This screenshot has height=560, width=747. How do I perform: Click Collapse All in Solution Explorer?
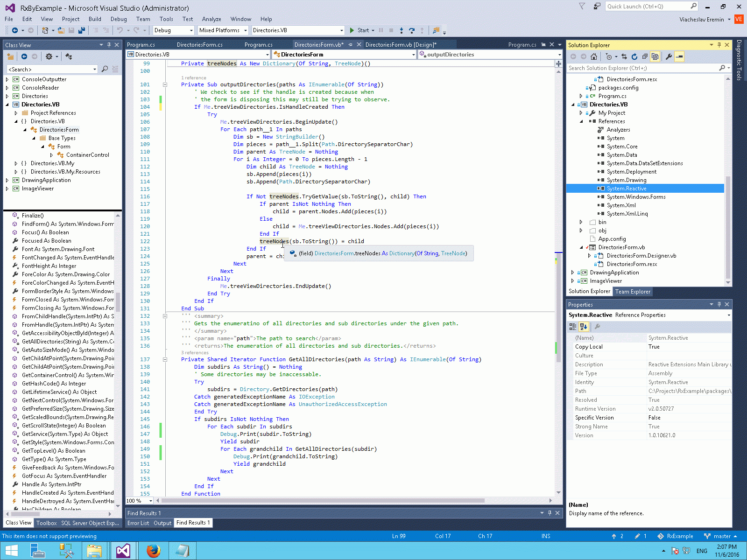645,57
